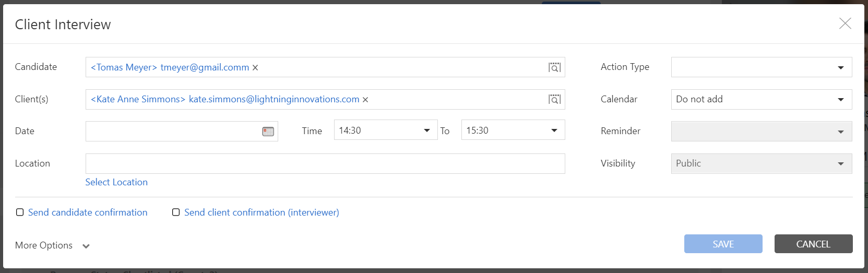Viewport: 868px width, 273px height.
Task: Click the SAVE button
Action: click(x=723, y=244)
